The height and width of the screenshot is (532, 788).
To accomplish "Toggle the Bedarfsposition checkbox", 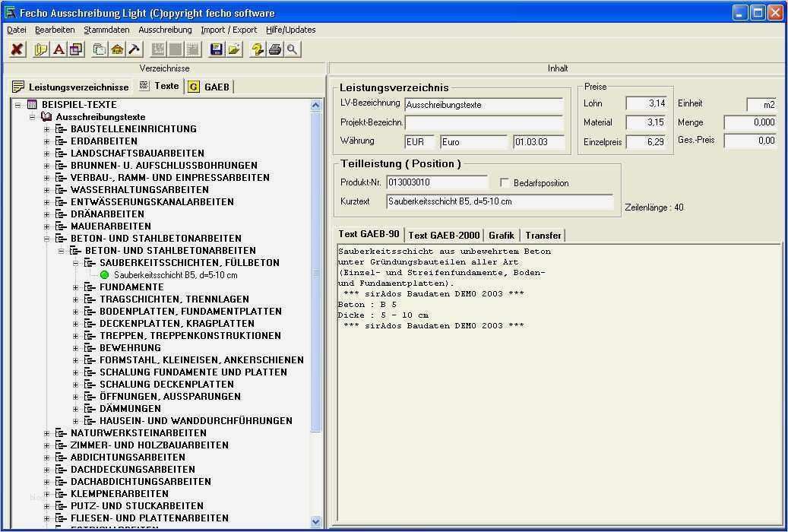I will click(505, 183).
